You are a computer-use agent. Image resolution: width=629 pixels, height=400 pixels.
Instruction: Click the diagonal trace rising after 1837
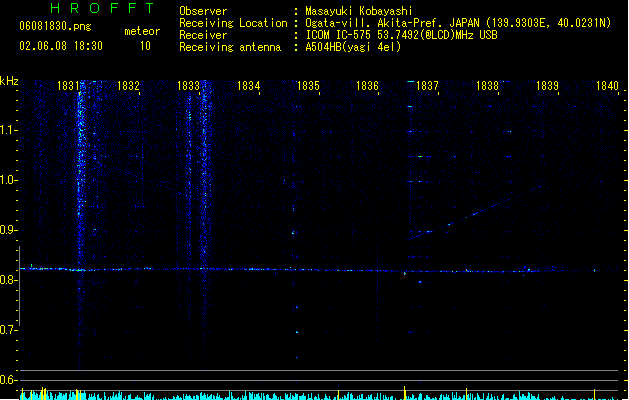(x=473, y=213)
